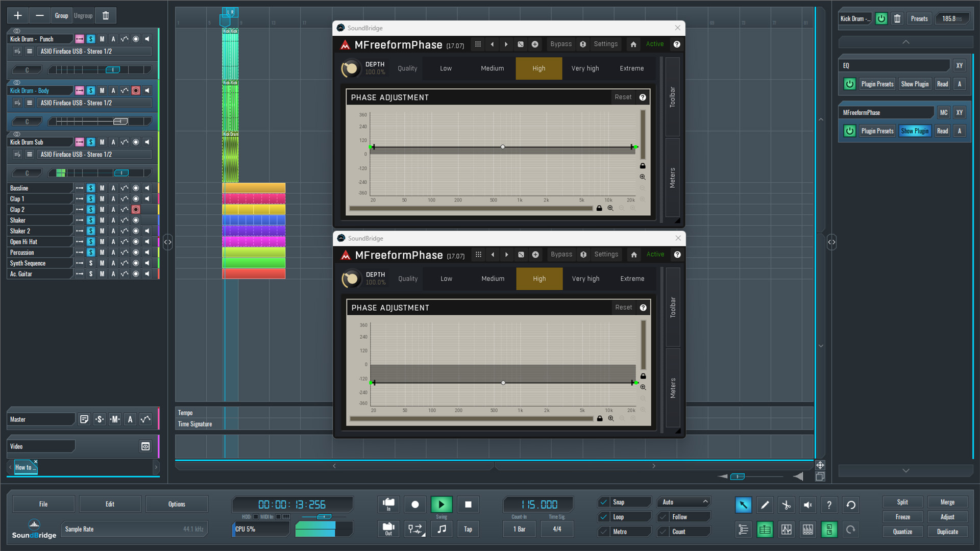Toggle Metro checkbox
Screen dimensions: 980x551
pyautogui.click(x=604, y=532)
